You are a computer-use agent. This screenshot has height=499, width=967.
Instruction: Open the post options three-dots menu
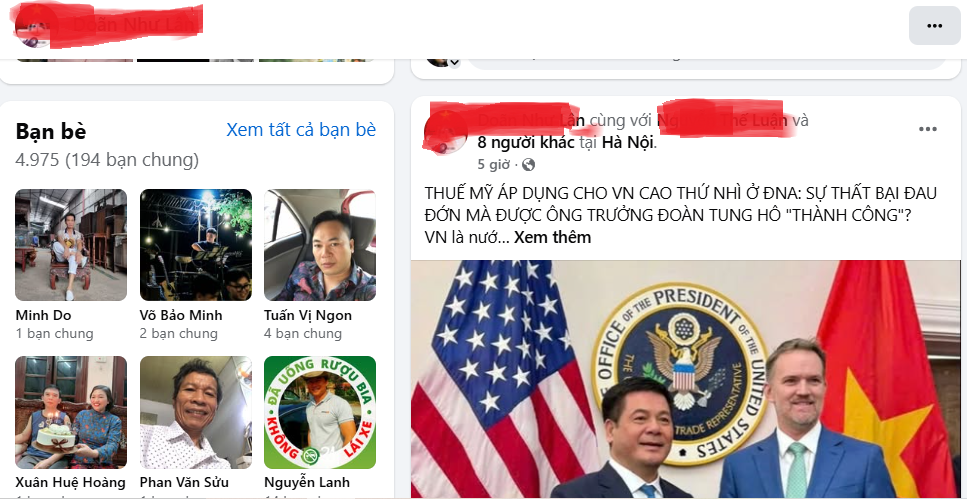928,129
